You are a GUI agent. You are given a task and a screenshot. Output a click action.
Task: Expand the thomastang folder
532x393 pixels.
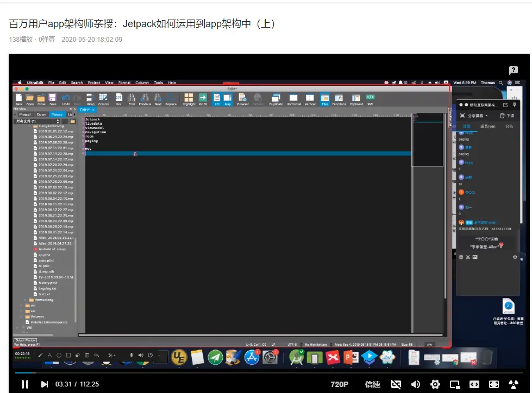[x=26, y=300]
